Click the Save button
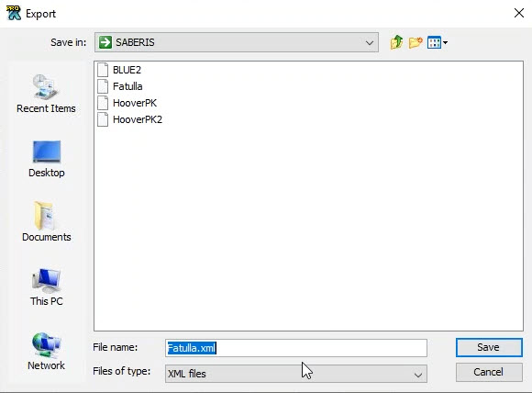The height and width of the screenshot is (393, 532). [489, 347]
